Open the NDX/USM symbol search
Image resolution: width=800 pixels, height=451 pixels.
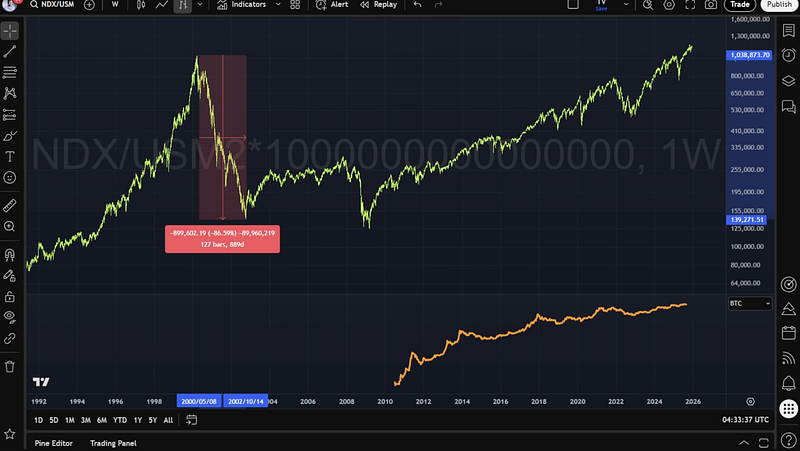pos(52,5)
